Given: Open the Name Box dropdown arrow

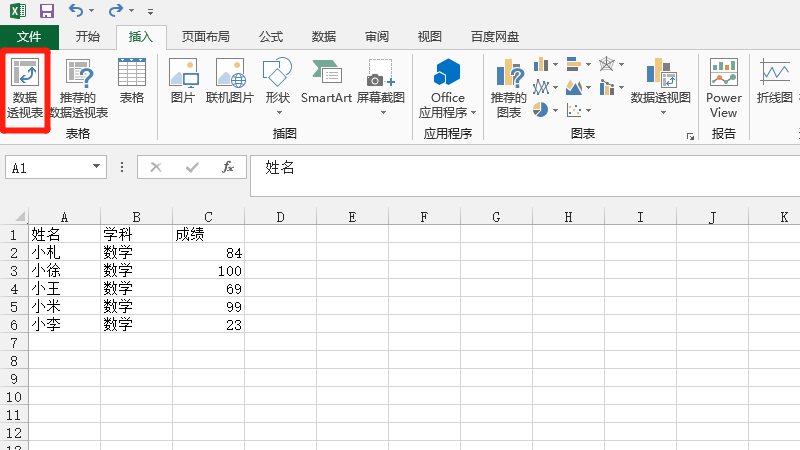Looking at the screenshot, I should (97, 168).
